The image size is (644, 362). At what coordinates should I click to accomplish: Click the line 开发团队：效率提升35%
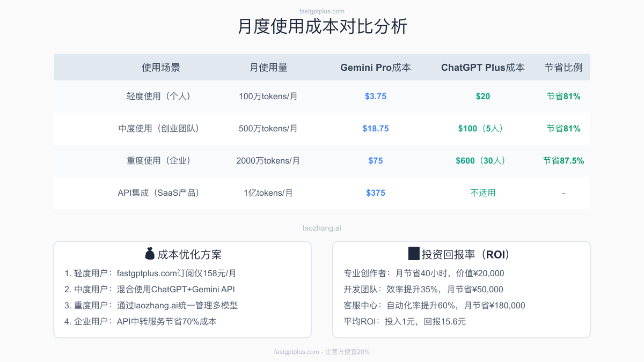click(423, 290)
